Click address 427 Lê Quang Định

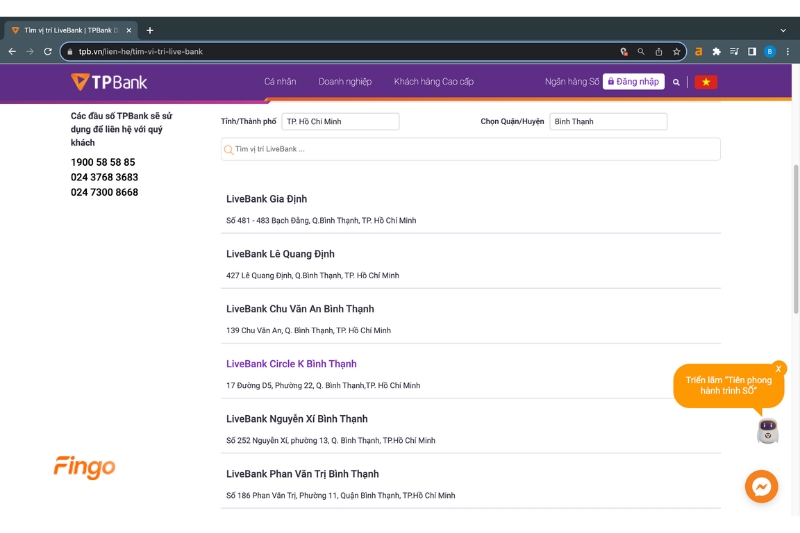pos(312,275)
